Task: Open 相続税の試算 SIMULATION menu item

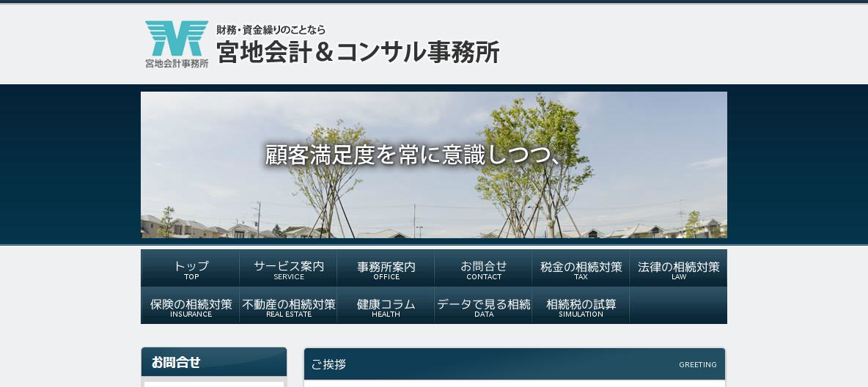Action: [581, 305]
